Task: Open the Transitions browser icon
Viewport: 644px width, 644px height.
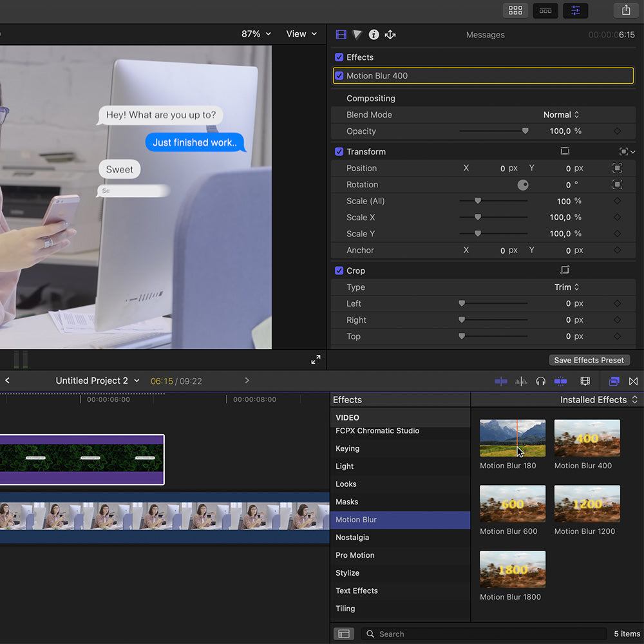Action: 633,381
